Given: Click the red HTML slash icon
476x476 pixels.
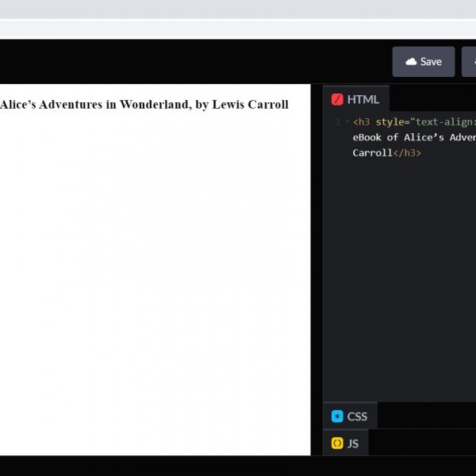Looking at the screenshot, I should tap(337, 99).
